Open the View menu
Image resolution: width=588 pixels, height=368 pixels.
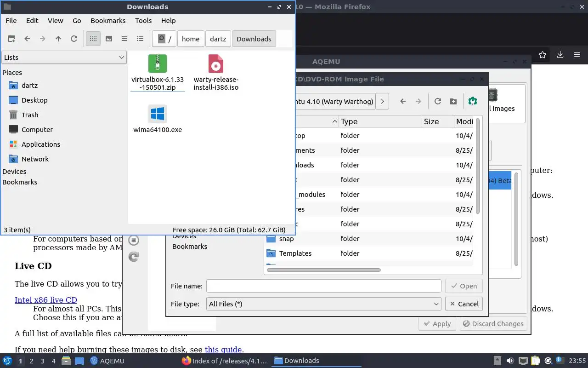coord(56,21)
